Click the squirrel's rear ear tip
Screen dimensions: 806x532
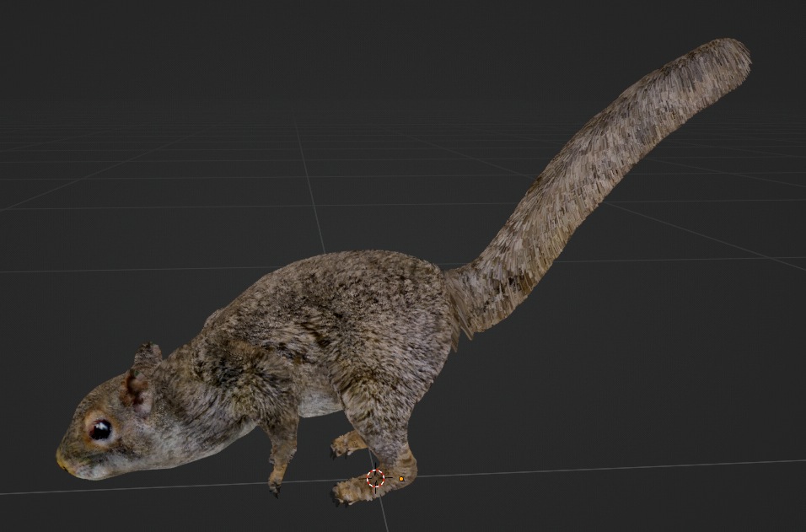149,348
